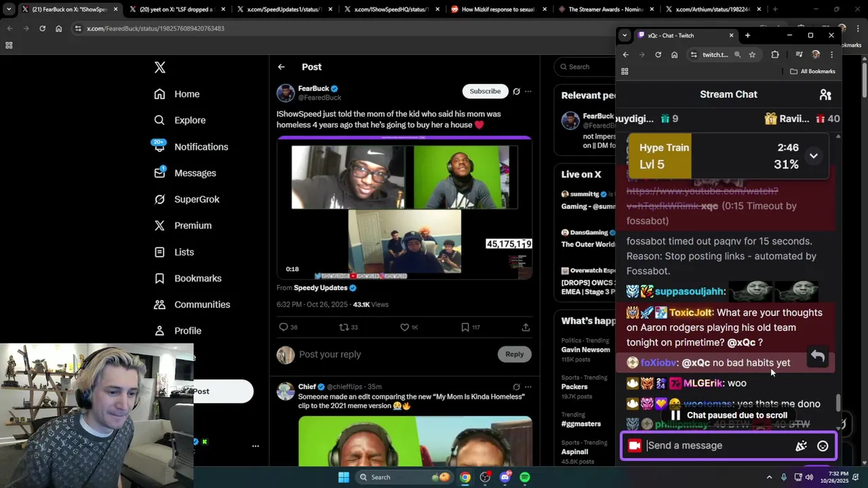Open Notifications in X sidebar
The image size is (868, 488).
[191, 147]
